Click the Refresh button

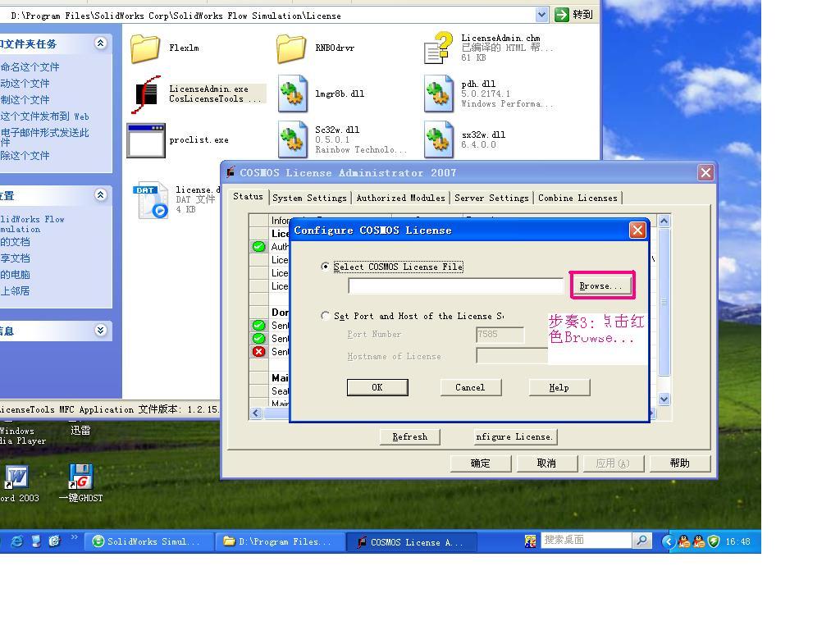coord(410,436)
